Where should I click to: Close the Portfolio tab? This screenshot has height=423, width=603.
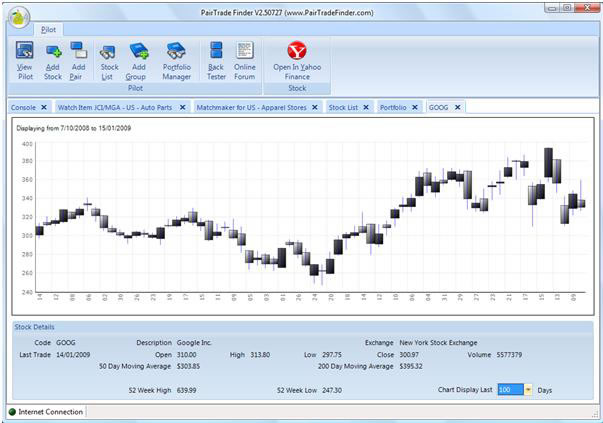coord(415,108)
